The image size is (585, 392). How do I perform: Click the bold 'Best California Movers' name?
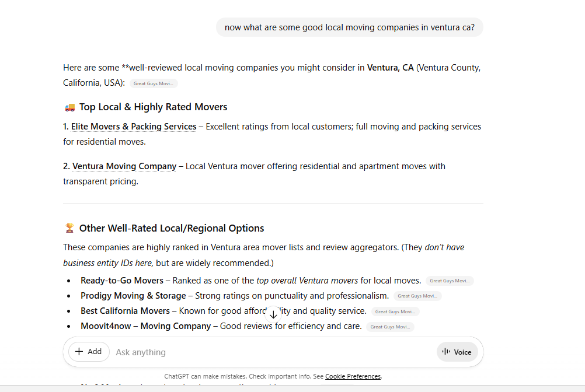click(125, 311)
